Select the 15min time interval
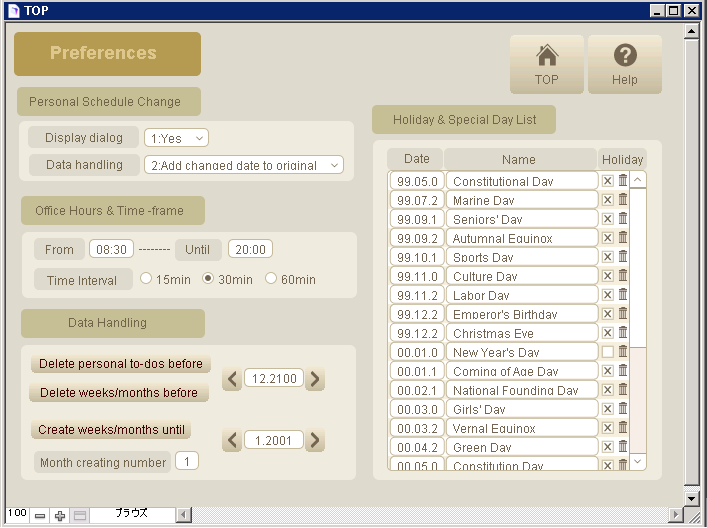707x528 pixels. (x=146, y=278)
